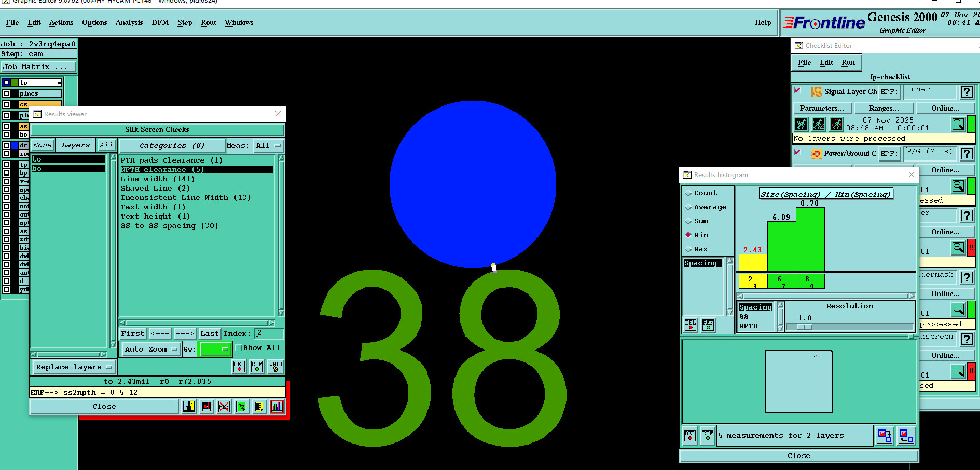Click help question mark for silkscreen check
The height and width of the screenshot is (470, 980).
[967, 339]
